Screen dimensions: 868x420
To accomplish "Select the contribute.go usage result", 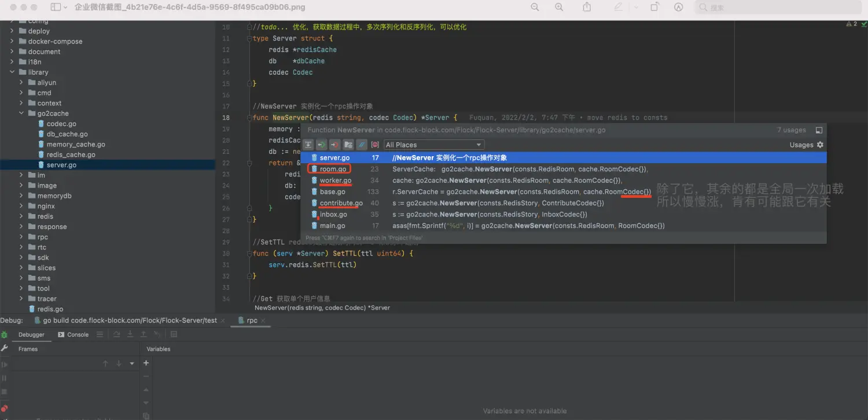I will pyautogui.click(x=341, y=203).
